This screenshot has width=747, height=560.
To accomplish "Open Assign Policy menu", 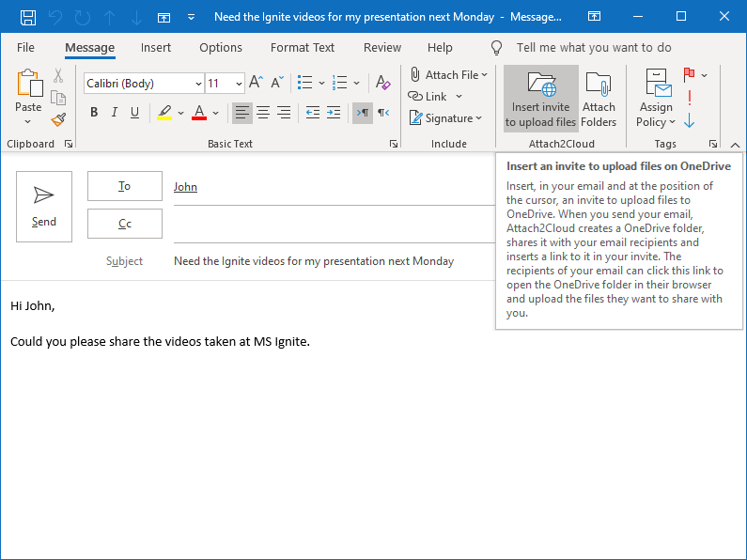I will click(x=656, y=99).
